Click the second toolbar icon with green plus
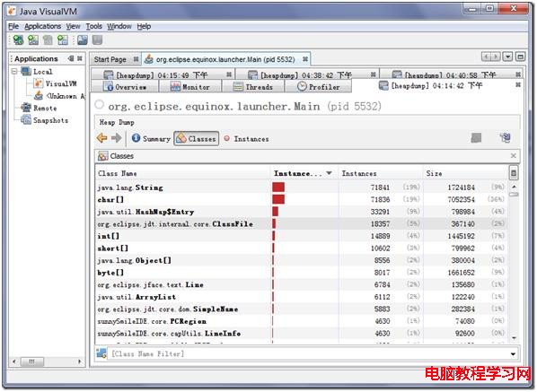 [x=33, y=40]
